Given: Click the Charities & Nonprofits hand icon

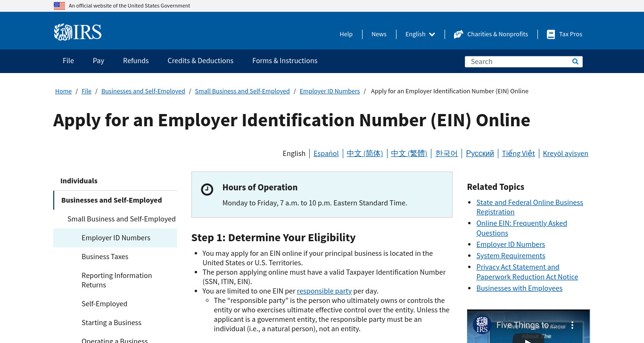Looking at the screenshot, I should 458,34.
